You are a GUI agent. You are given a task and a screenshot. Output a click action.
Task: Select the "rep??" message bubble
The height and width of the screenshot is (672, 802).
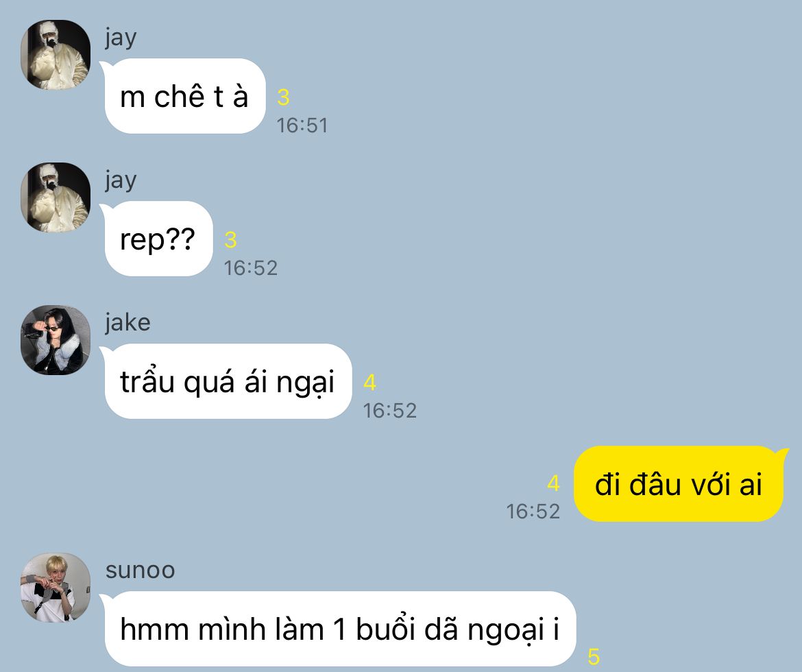(x=158, y=239)
